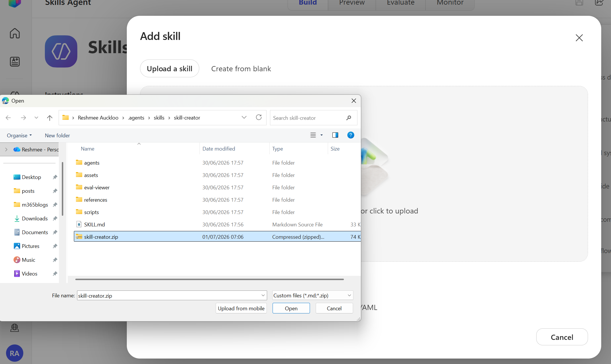Open the help question mark icon
Viewport: 611px width, 364px height.
click(x=350, y=135)
